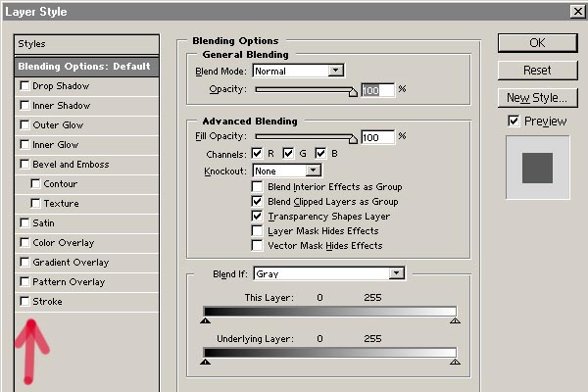Image resolution: width=588 pixels, height=392 pixels.
Task: Click the style preview thumbnail
Action: tap(537, 168)
